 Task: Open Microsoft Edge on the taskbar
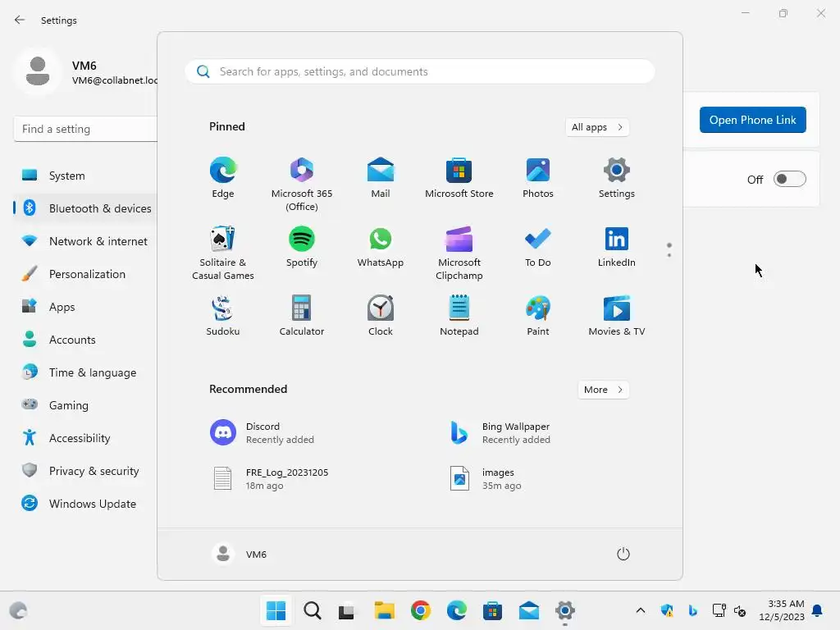click(456, 610)
